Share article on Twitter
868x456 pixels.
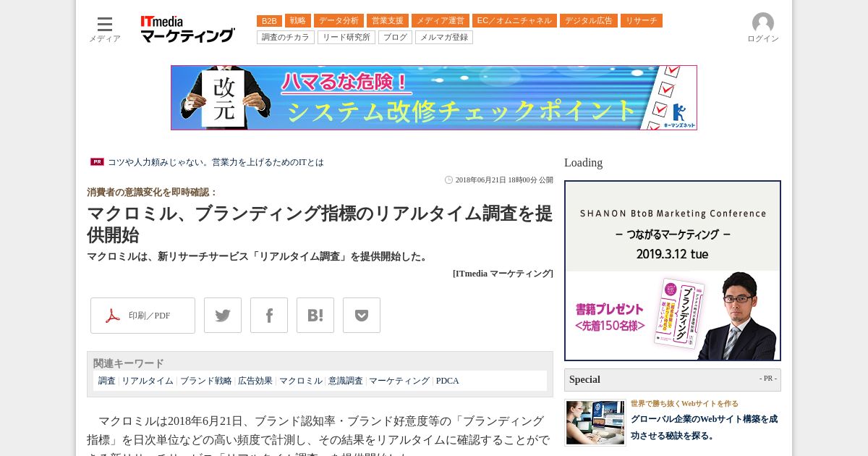point(223,316)
